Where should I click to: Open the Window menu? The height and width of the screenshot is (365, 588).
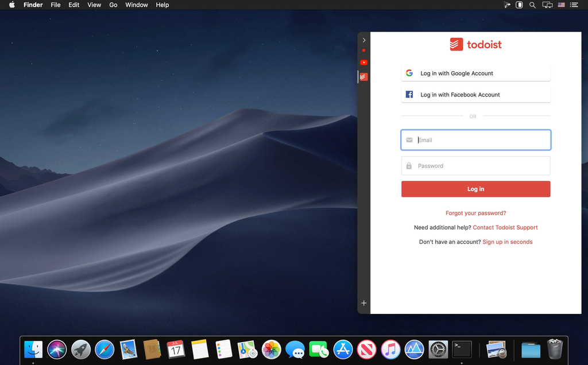137,5
